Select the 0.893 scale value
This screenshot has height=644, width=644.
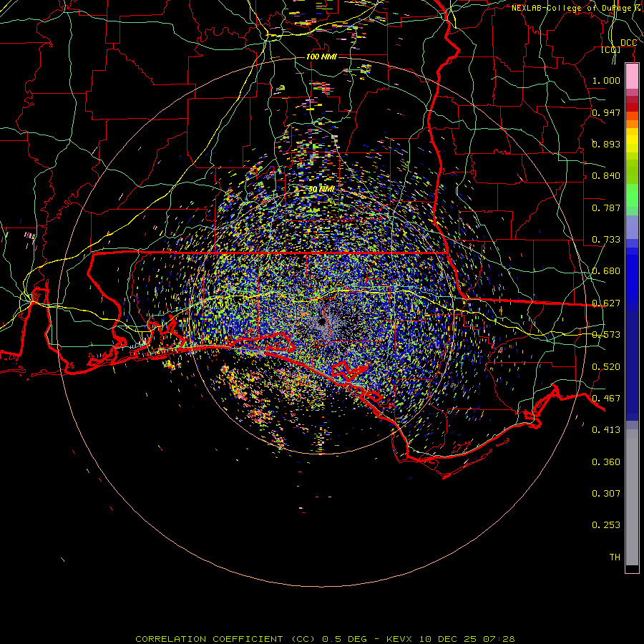click(x=606, y=144)
